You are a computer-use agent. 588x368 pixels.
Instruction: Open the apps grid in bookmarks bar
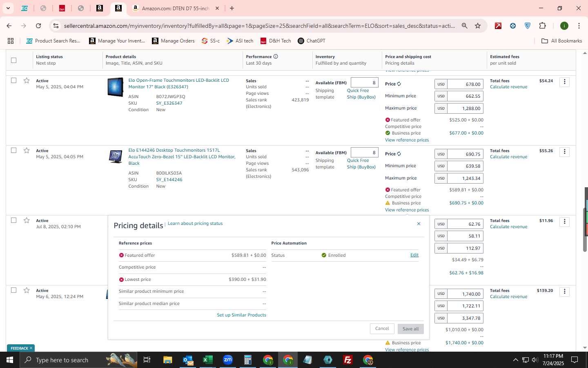click(11, 41)
